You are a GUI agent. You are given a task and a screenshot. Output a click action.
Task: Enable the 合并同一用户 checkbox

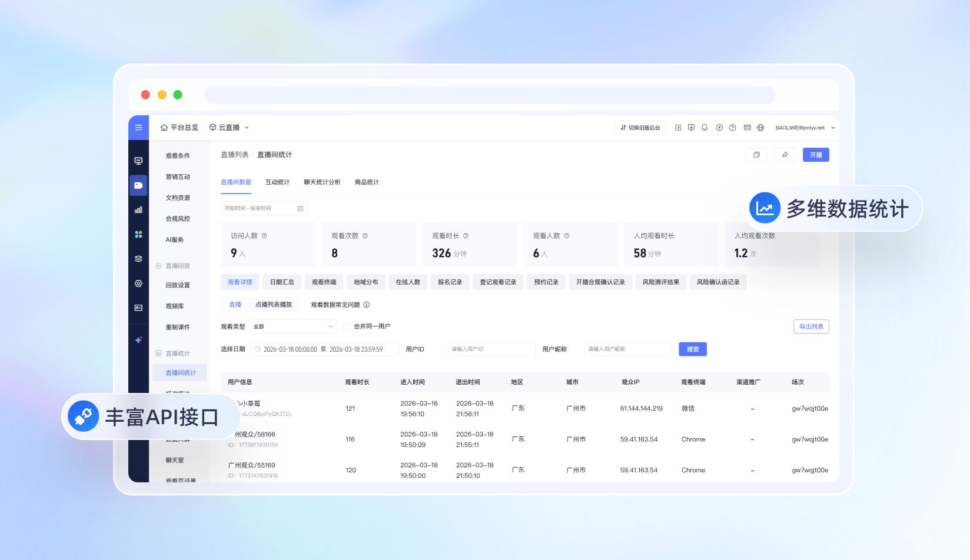[x=347, y=326]
